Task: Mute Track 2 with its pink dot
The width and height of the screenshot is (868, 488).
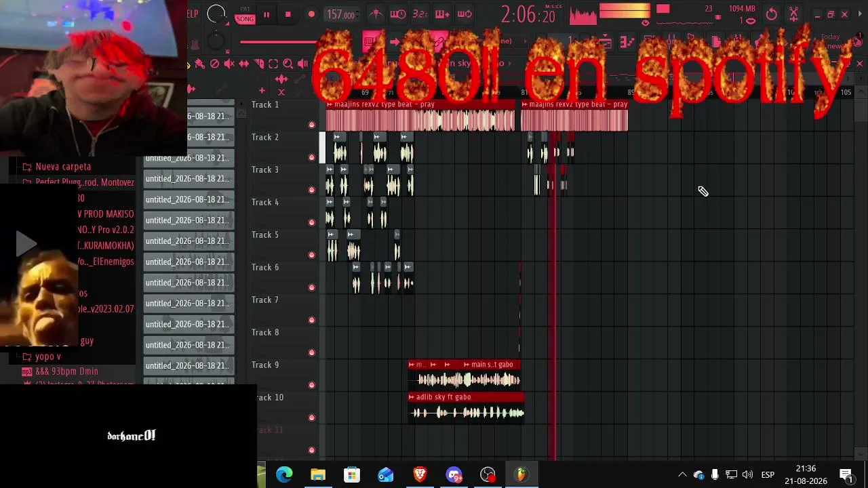Action: click(312, 157)
